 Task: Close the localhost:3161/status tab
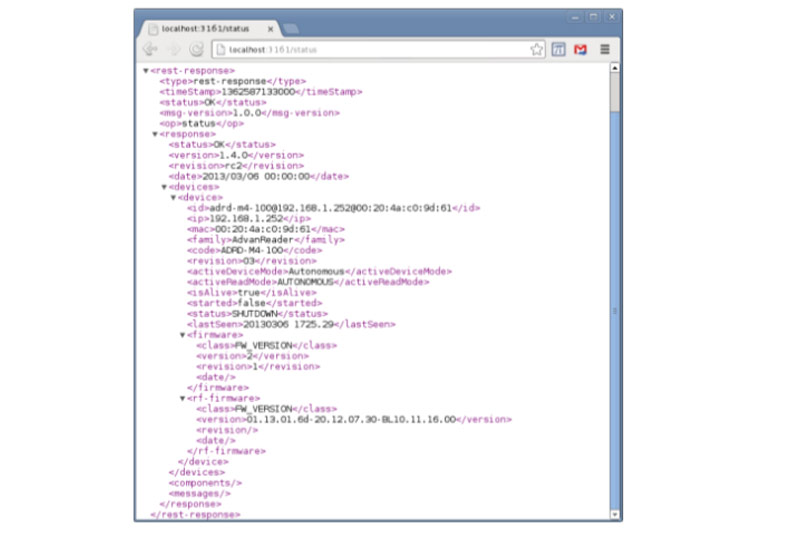tap(270, 29)
